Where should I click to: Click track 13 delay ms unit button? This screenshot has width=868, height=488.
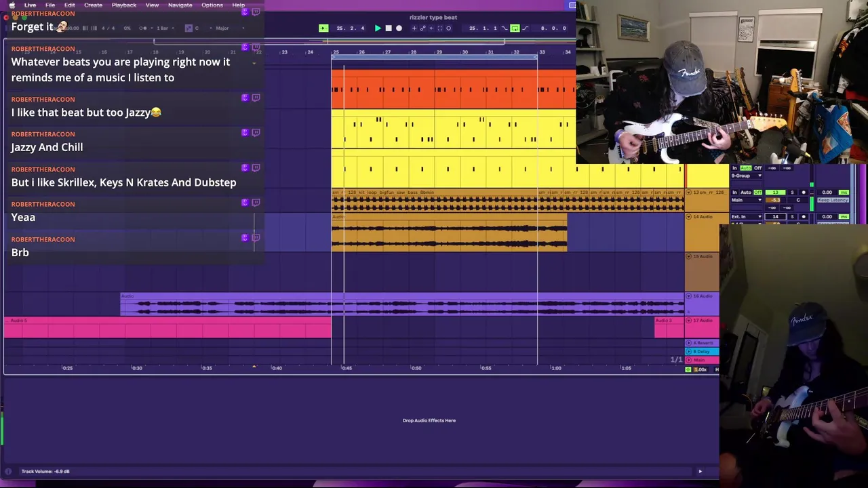click(844, 192)
